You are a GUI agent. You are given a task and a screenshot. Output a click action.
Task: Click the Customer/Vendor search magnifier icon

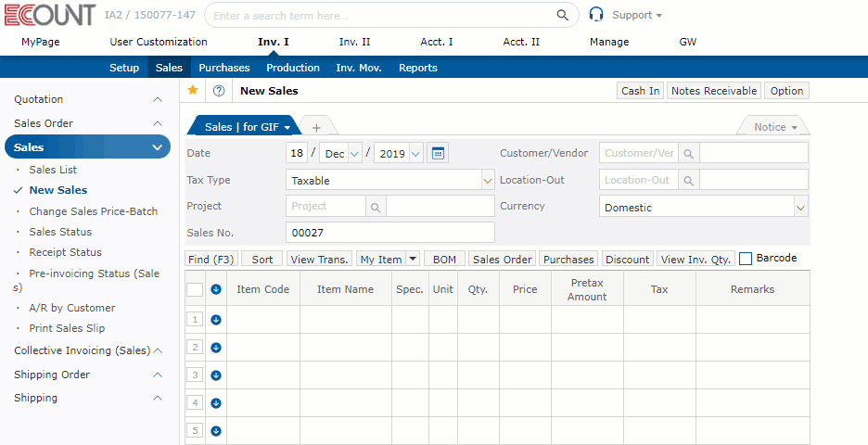[688, 153]
